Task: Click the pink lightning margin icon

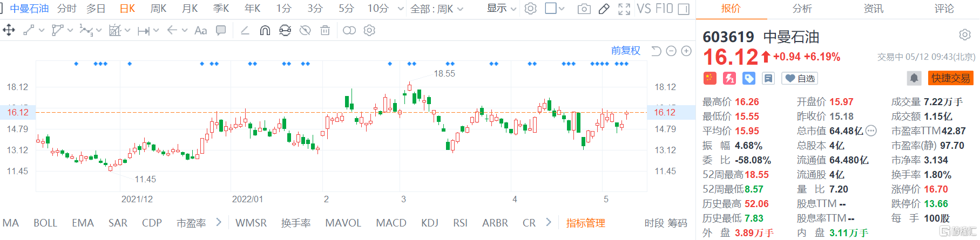Action: click(729, 79)
